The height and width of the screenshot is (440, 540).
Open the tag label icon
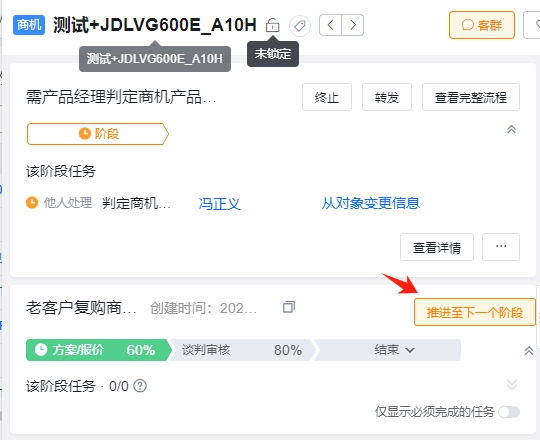click(x=300, y=25)
